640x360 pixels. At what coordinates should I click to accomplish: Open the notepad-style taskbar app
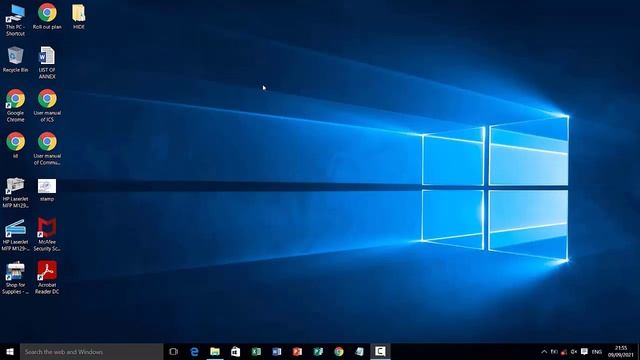point(359,351)
